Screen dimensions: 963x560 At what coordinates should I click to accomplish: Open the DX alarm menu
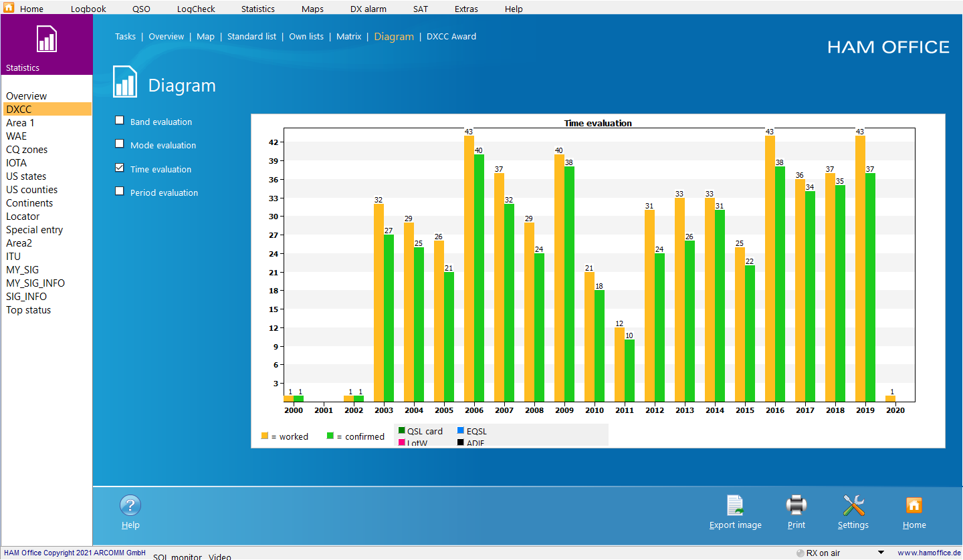point(368,9)
